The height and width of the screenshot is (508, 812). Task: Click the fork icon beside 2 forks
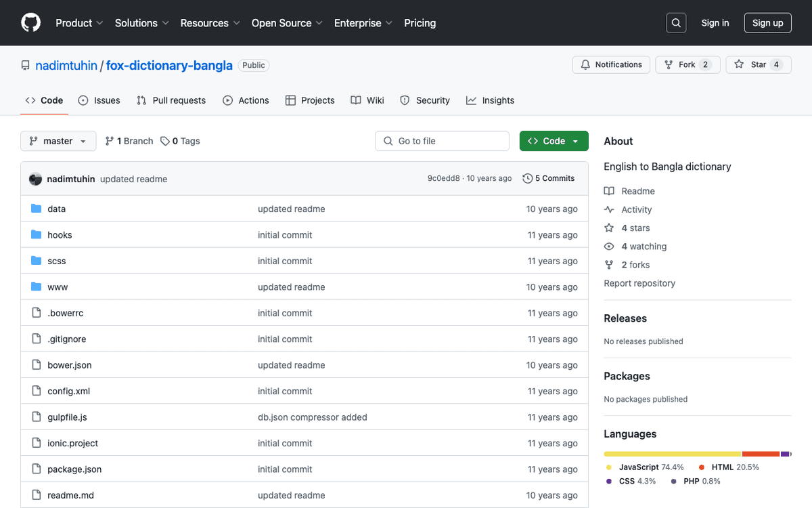pos(609,265)
